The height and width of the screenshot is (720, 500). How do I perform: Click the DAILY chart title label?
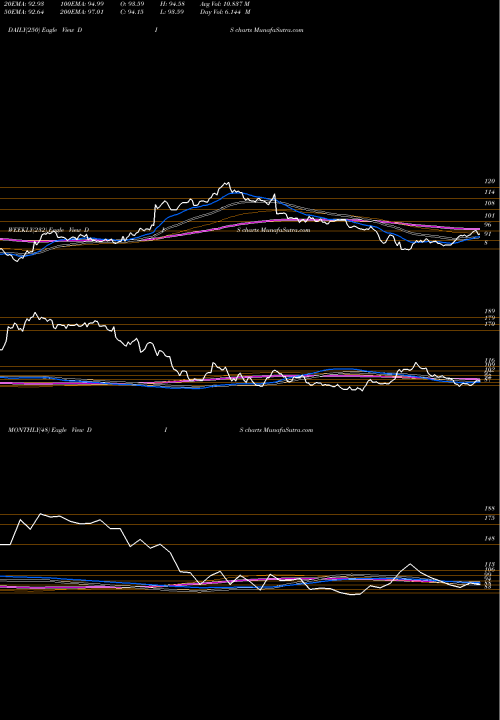(x=45, y=30)
